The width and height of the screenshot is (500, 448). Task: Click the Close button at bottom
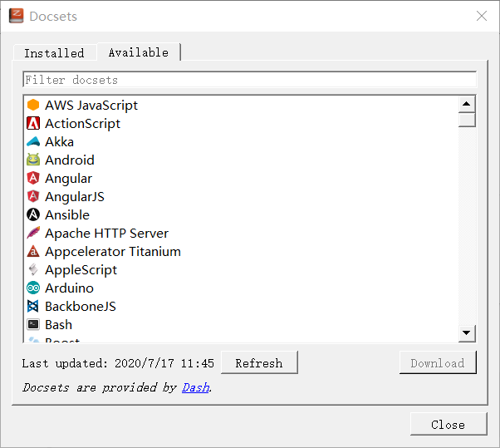(448, 425)
